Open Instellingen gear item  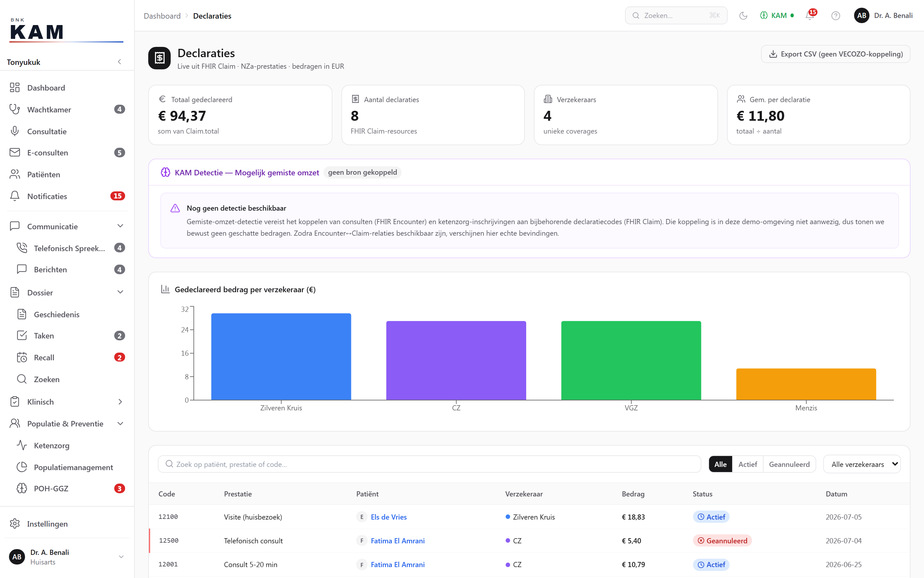coord(67,524)
